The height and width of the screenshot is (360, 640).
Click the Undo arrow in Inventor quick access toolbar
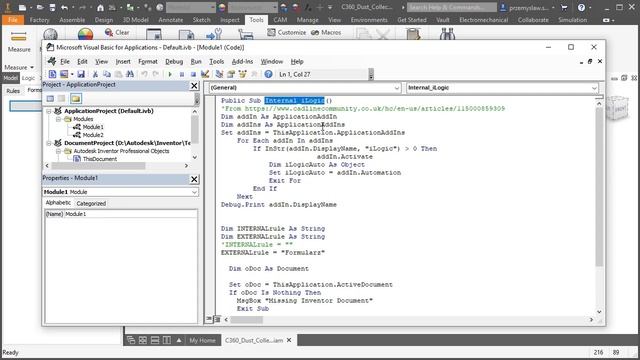tap(64, 7)
